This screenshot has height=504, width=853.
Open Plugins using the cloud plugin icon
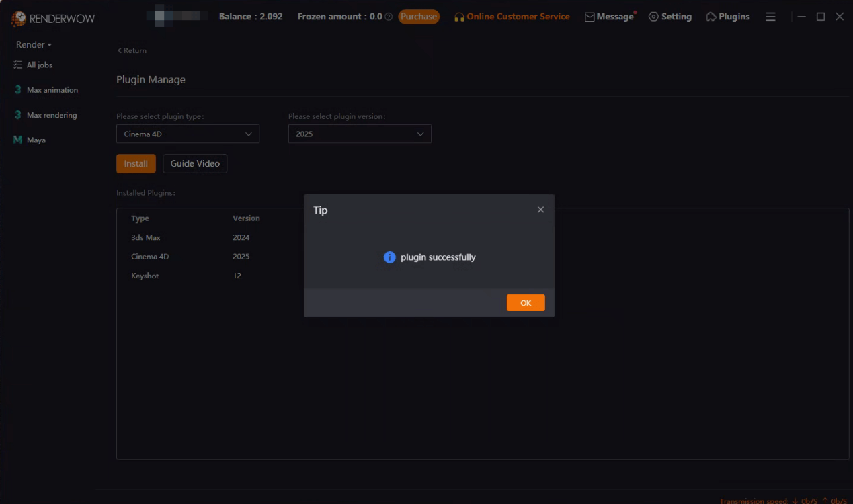(711, 16)
